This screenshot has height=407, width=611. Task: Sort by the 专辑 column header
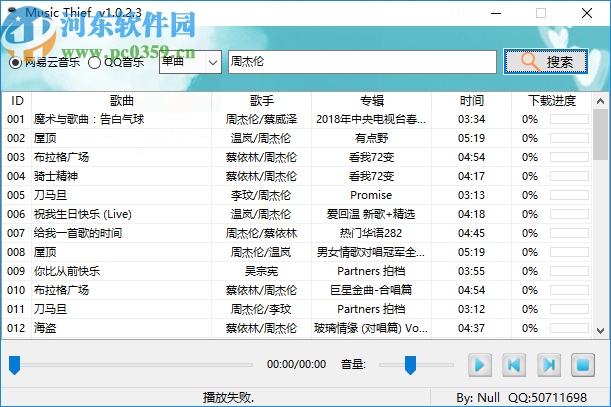pyautogui.click(x=371, y=101)
